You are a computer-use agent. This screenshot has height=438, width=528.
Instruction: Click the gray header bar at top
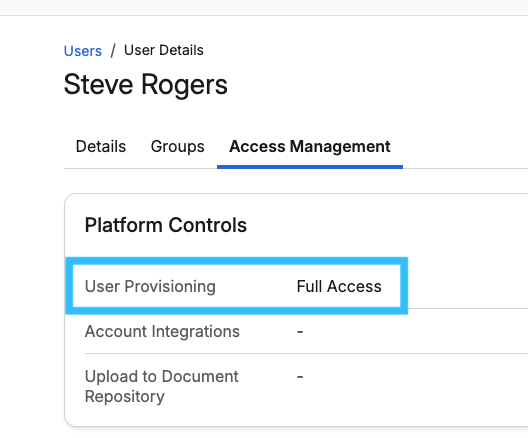click(x=264, y=7)
